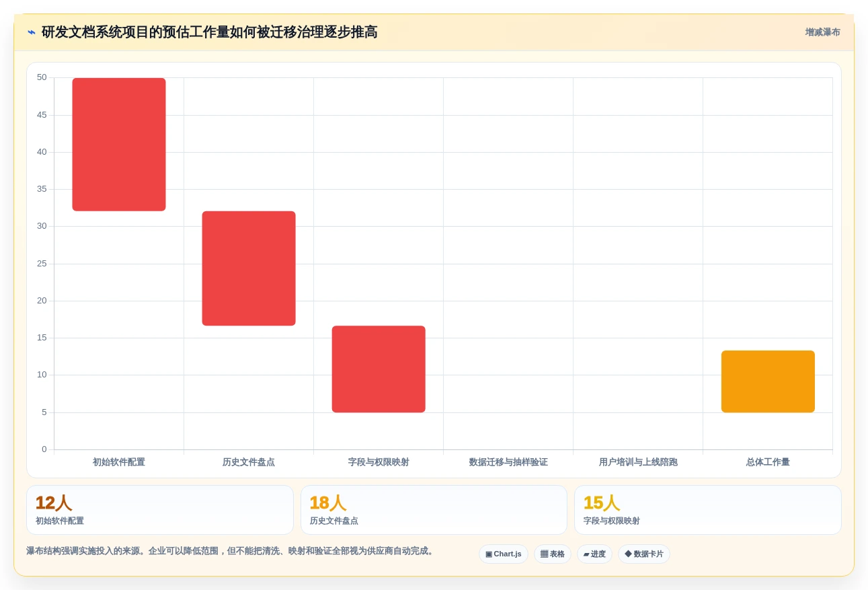This screenshot has height=590, width=868.
Task: Click the 数据迁移与抽样验证 axis label
Action: point(508,462)
